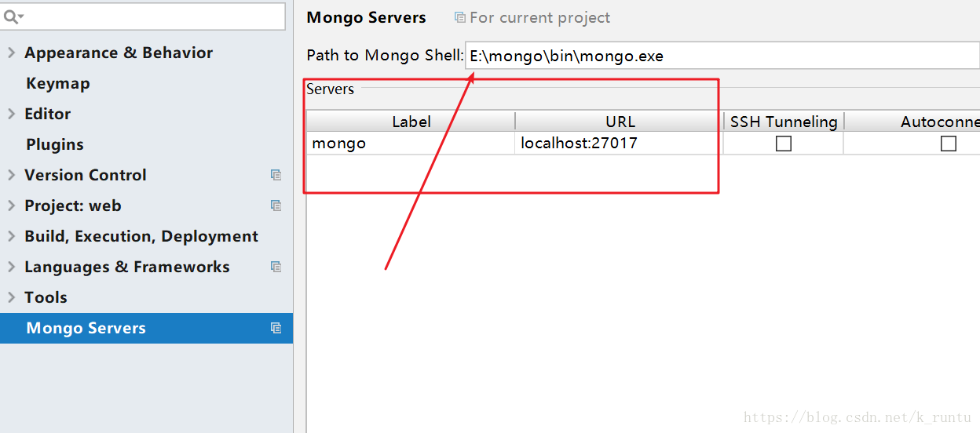The image size is (980, 433).
Task: Expand the Editor settings section
Action: (11, 114)
